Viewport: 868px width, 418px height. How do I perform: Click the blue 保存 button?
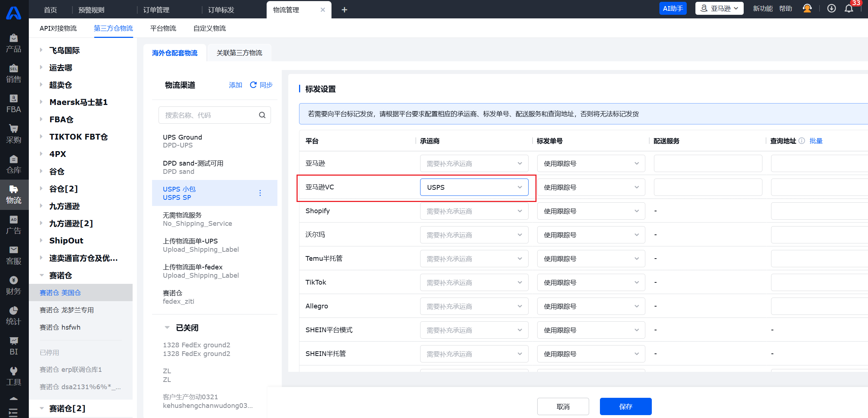click(626, 406)
